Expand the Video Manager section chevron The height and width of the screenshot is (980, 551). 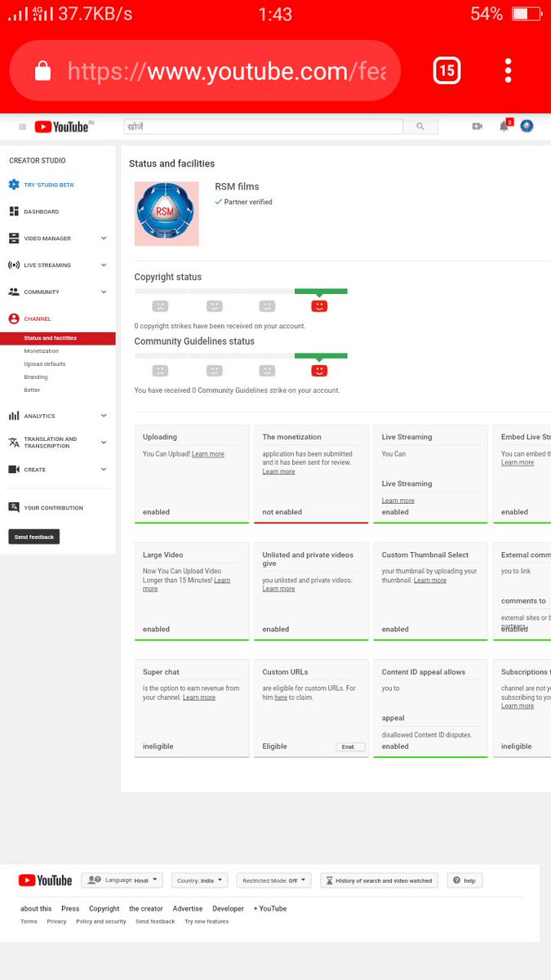[x=104, y=238]
